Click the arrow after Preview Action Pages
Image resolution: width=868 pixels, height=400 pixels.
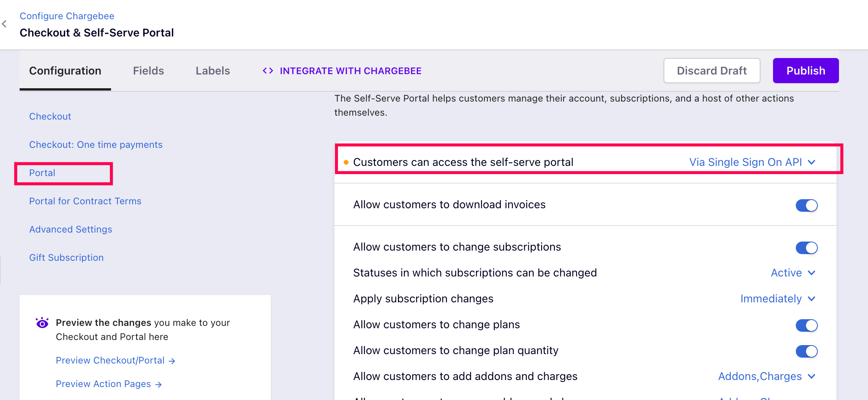tap(159, 384)
